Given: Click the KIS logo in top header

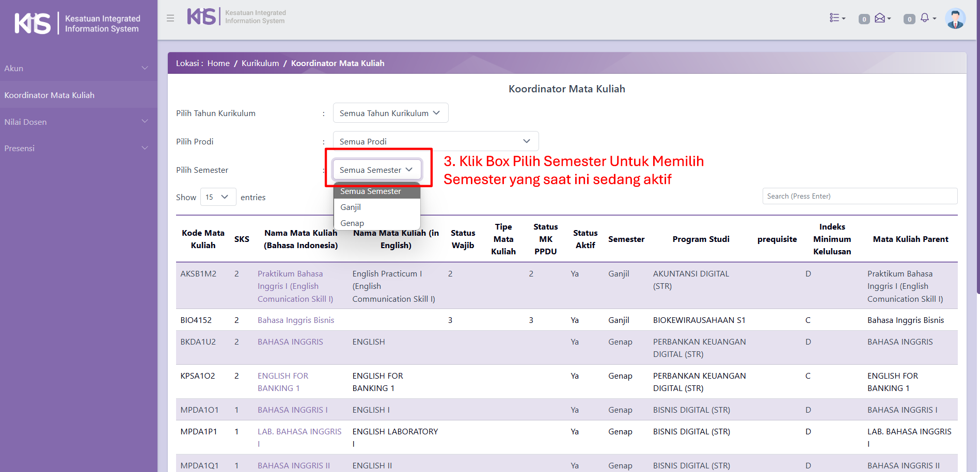Looking at the screenshot, I should point(201,17).
